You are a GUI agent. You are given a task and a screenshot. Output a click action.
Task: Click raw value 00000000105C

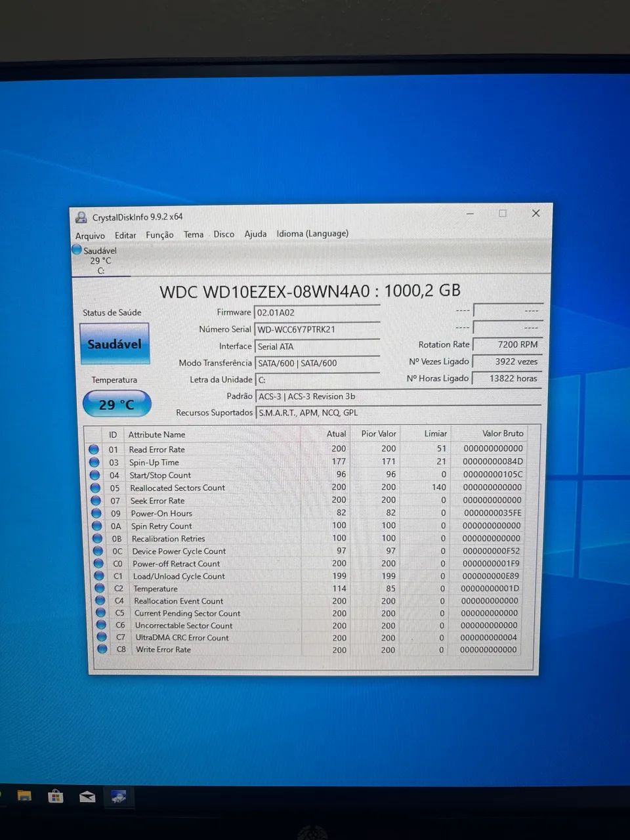tap(493, 474)
